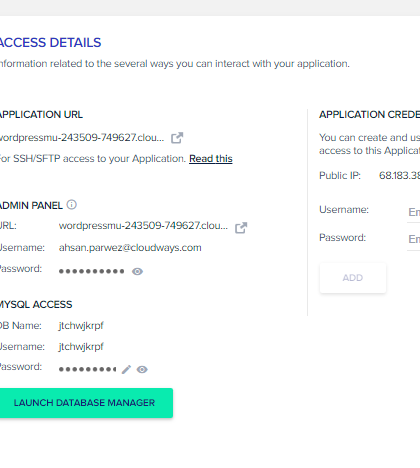
Task: Open Application URL external link icon
Action: 177,138
